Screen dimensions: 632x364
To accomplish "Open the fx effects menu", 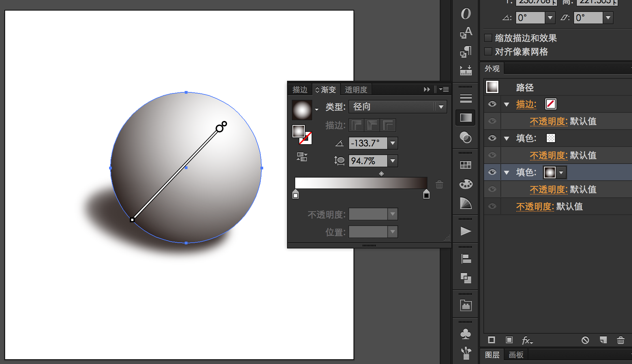I will [x=527, y=340].
